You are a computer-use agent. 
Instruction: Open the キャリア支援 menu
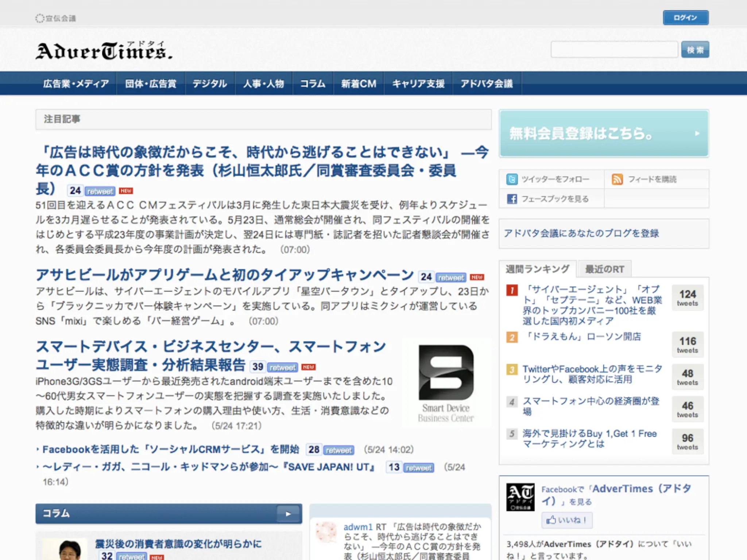pos(418,83)
